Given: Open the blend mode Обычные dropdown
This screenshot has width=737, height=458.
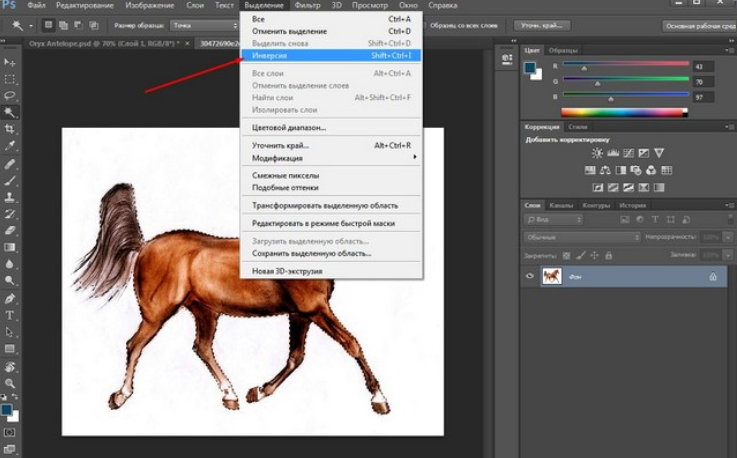Looking at the screenshot, I should (x=582, y=237).
